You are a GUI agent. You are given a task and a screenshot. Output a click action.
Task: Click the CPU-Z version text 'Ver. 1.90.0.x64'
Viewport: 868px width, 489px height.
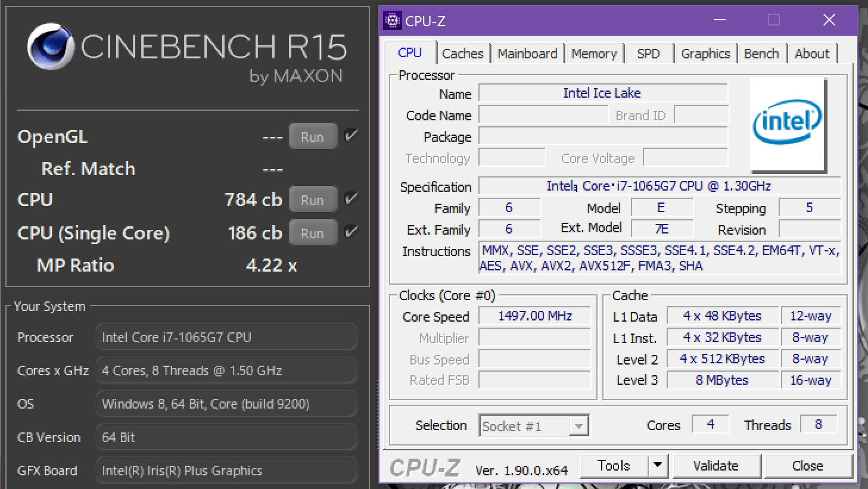tap(521, 471)
